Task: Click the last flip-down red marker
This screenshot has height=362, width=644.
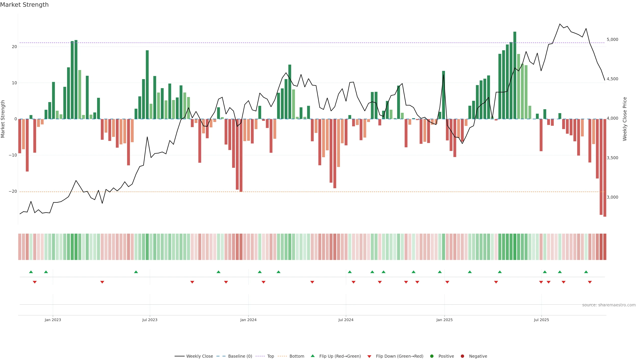Action: 590,282
